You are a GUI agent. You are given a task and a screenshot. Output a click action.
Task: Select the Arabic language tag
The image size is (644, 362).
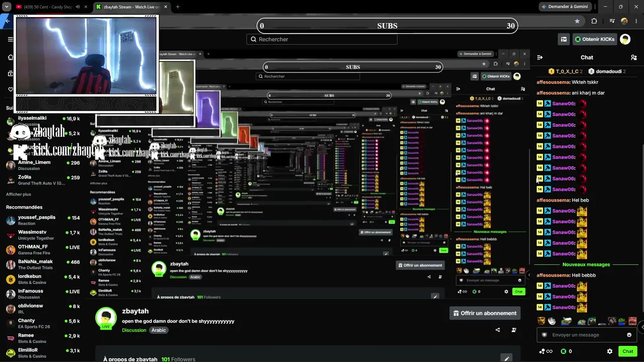[159, 330]
